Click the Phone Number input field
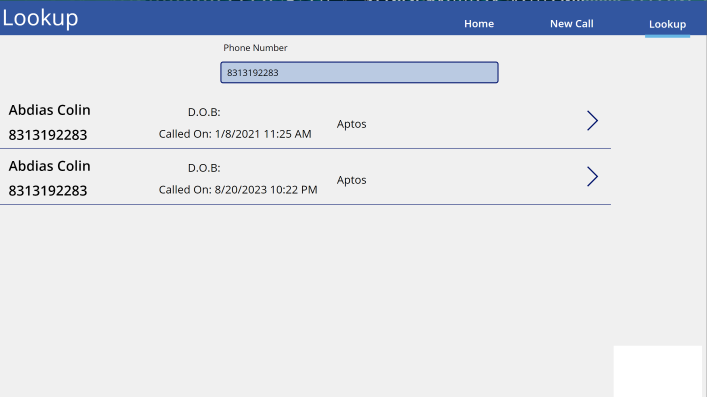Image resolution: width=707 pixels, height=397 pixels. [359, 72]
